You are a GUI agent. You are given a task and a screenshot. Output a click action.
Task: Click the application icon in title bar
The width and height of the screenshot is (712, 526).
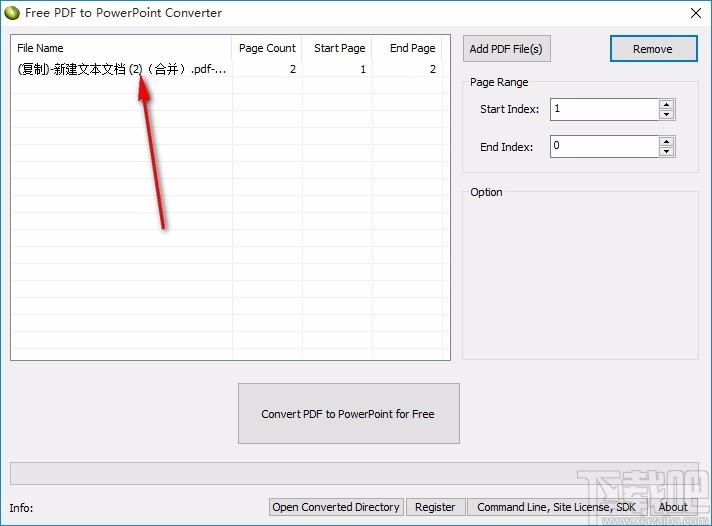point(11,13)
